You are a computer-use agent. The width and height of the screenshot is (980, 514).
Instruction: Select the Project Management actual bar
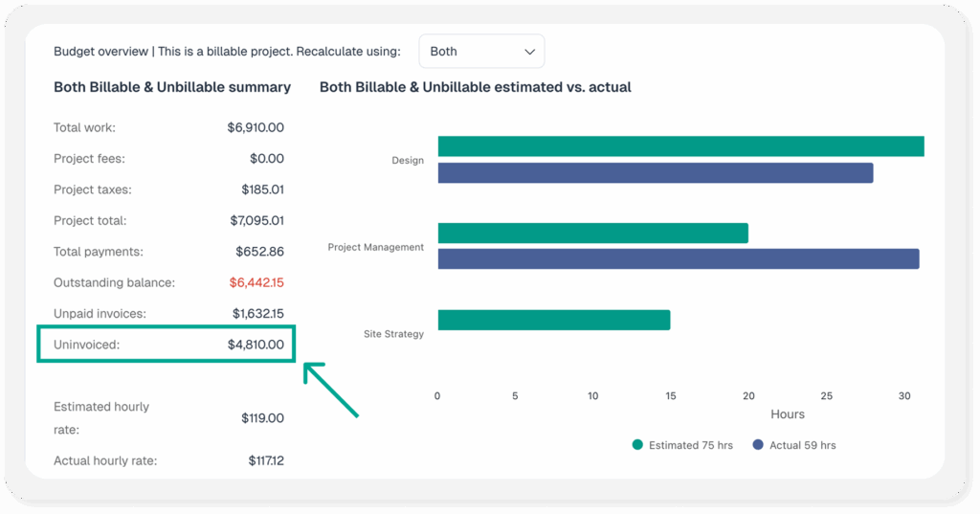click(x=679, y=259)
